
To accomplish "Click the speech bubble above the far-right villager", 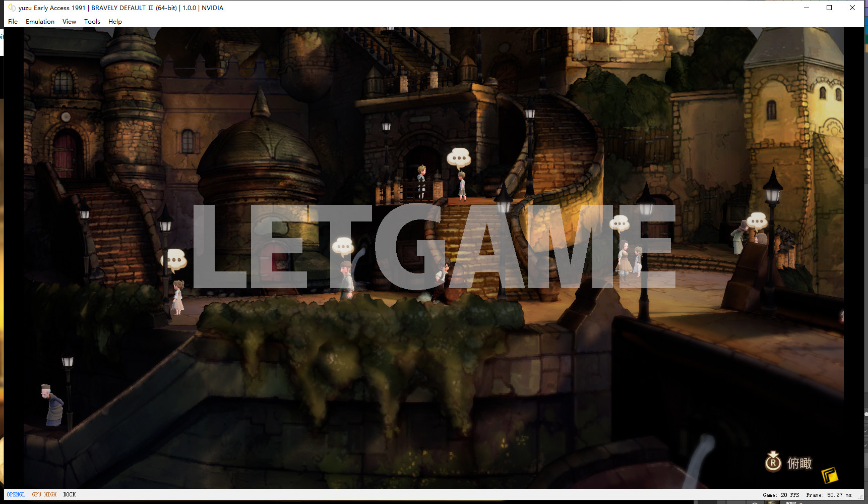I will pyautogui.click(x=757, y=220).
